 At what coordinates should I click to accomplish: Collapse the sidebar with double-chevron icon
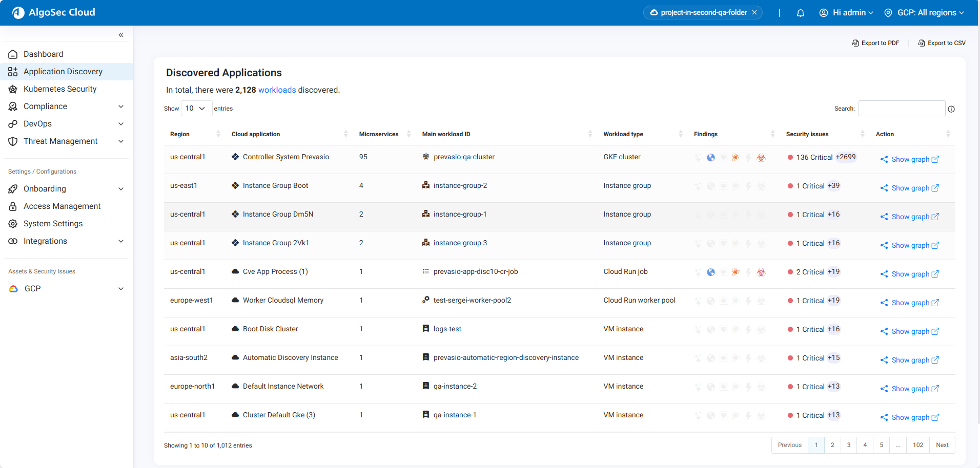pos(121,35)
